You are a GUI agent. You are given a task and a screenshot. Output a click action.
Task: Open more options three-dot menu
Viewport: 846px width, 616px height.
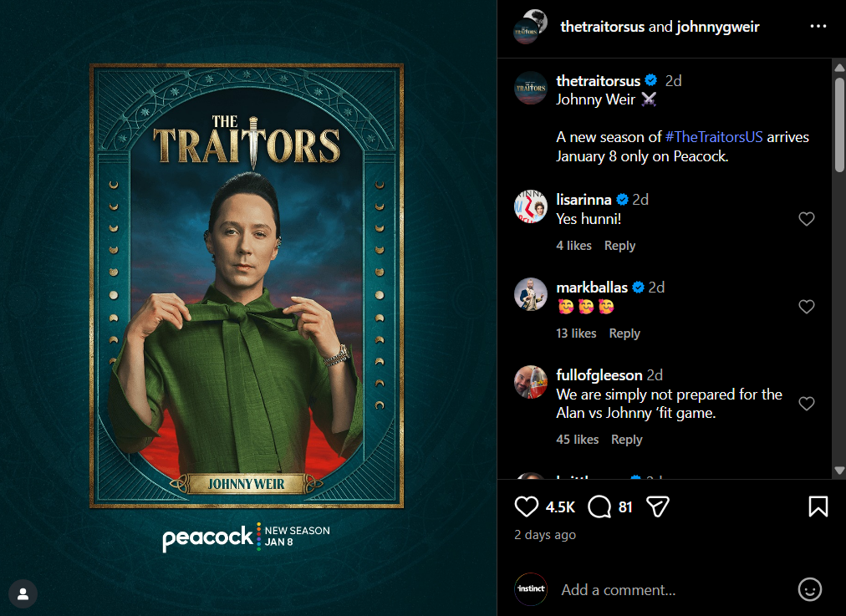(x=818, y=27)
